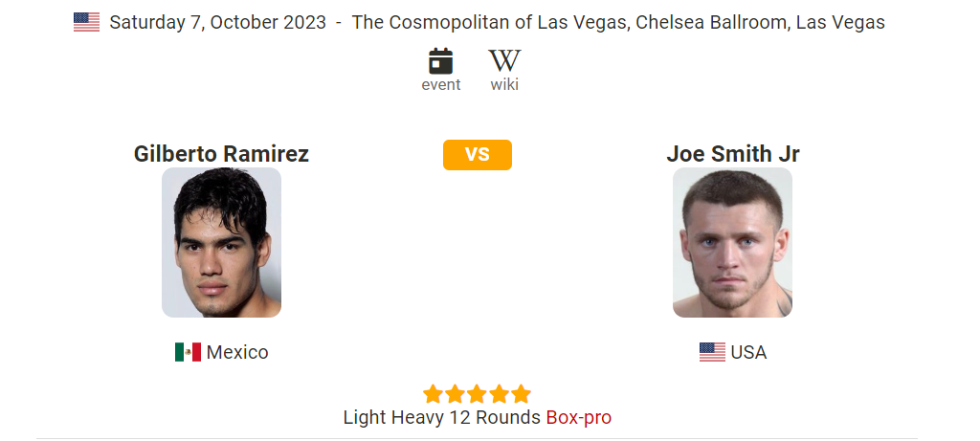Click the USA flag under Joe Smith Jr
The width and height of the screenshot is (980, 441).
point(712,352)
